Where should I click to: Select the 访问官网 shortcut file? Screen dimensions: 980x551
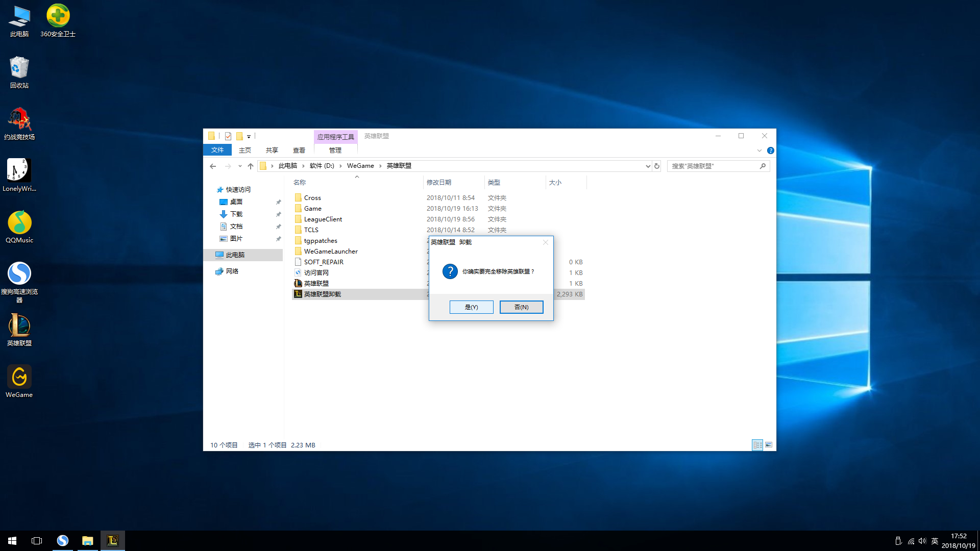pyautogui.click(x=316, y=273)
